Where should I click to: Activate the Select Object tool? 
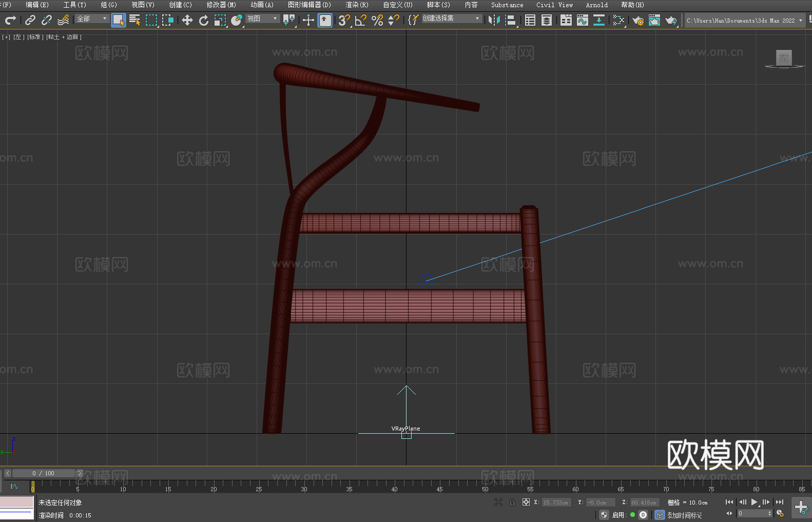[x=119, y=20]
